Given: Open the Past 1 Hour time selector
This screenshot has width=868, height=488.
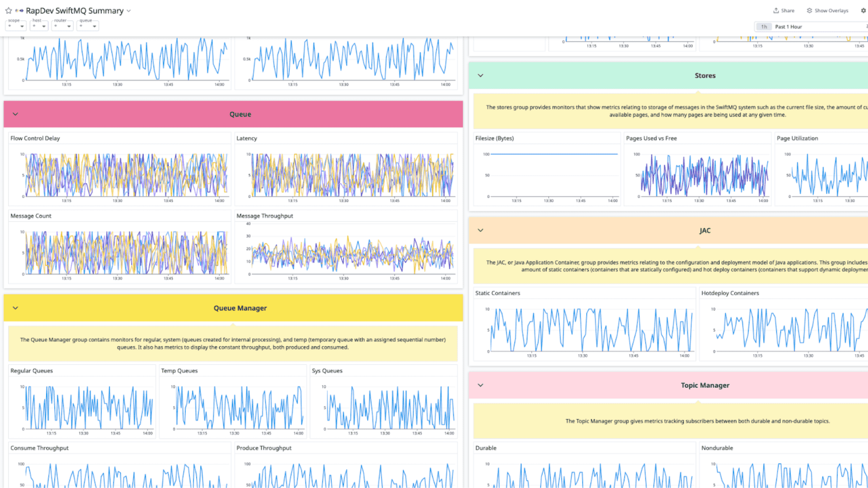Looking at the screenshot, I should point(788,27).
